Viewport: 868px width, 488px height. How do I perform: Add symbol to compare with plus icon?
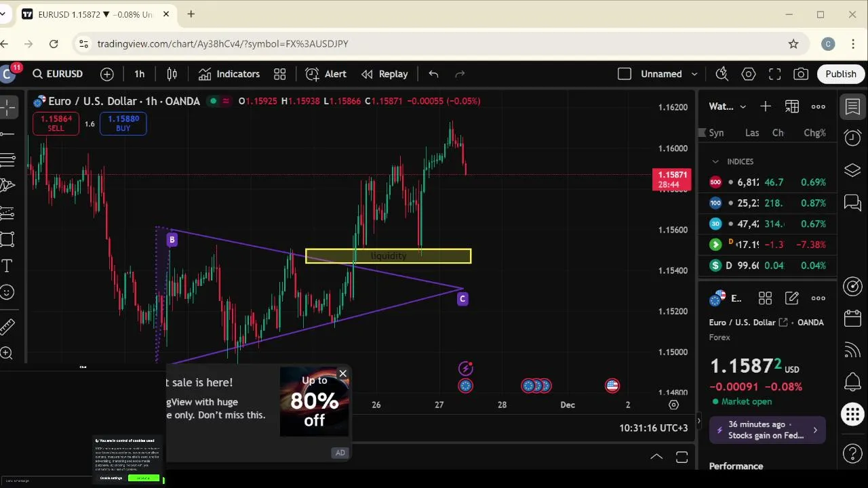tap(107, 74)
